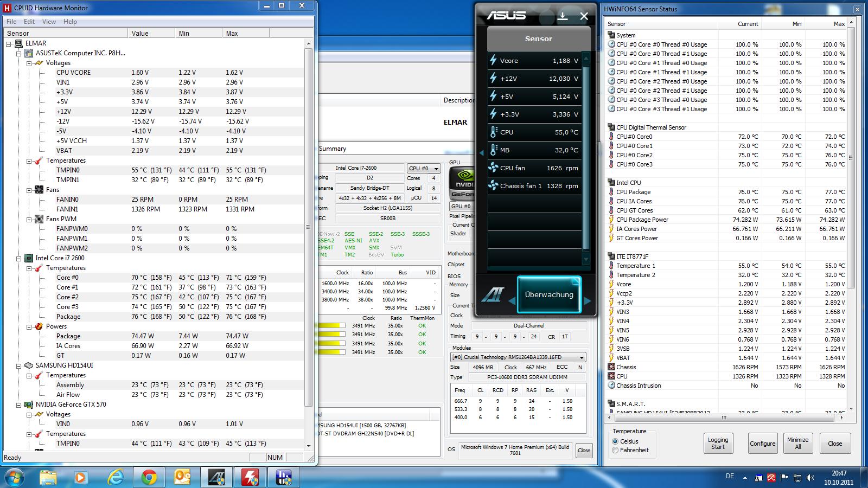868x488 pixels.
Task: Select the Fahrenheit temperature unit
Action: tap(615, 450)
